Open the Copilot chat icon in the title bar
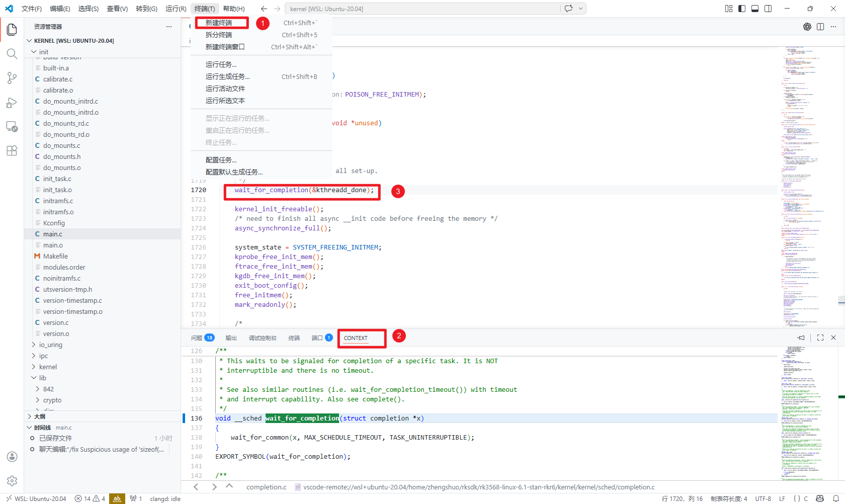Image resolution: width=845 pixels, height=504 pixels. click(x=569, y=9)
